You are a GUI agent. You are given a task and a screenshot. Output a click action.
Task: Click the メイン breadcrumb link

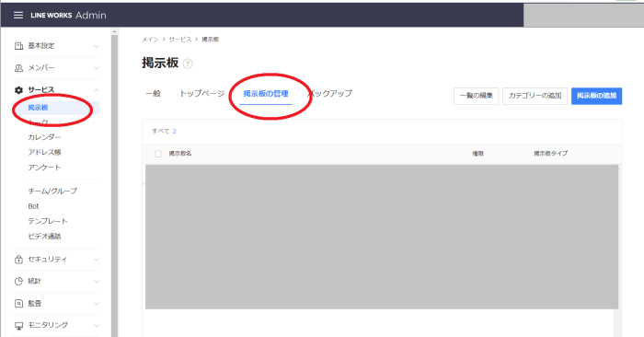(150, 40)
